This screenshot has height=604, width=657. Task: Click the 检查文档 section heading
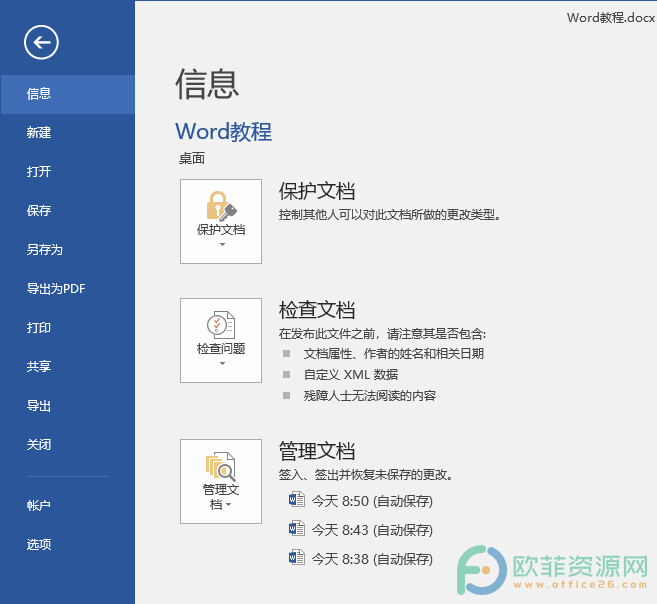tap(317, 310)
